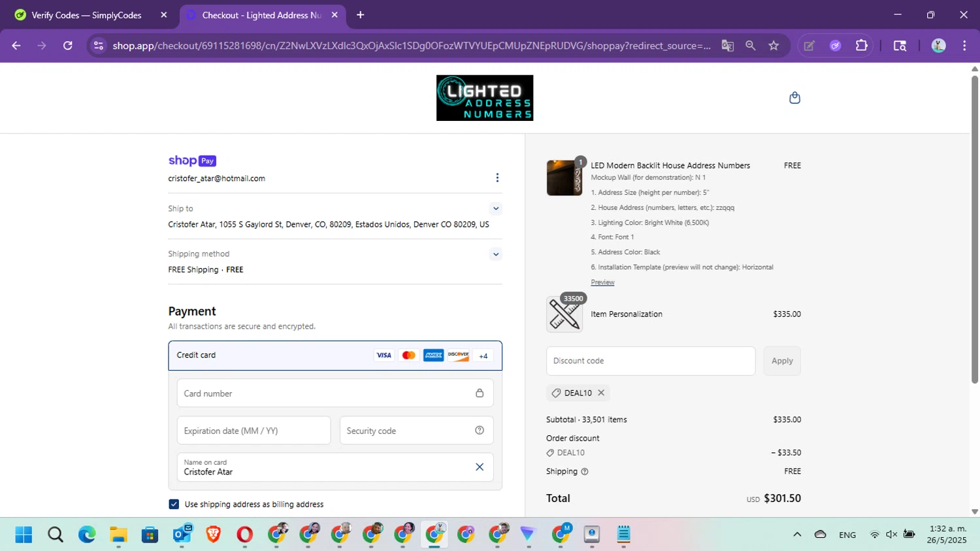Close the Checkout - Lighted Address tab
Viewport: 980px width, 551px height.
335,15
